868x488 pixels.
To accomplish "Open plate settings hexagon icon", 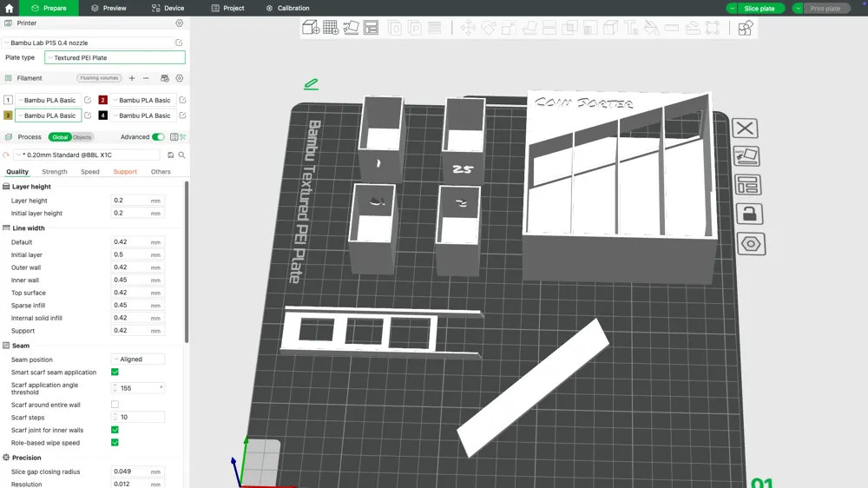I will click(x=750, y=244).
